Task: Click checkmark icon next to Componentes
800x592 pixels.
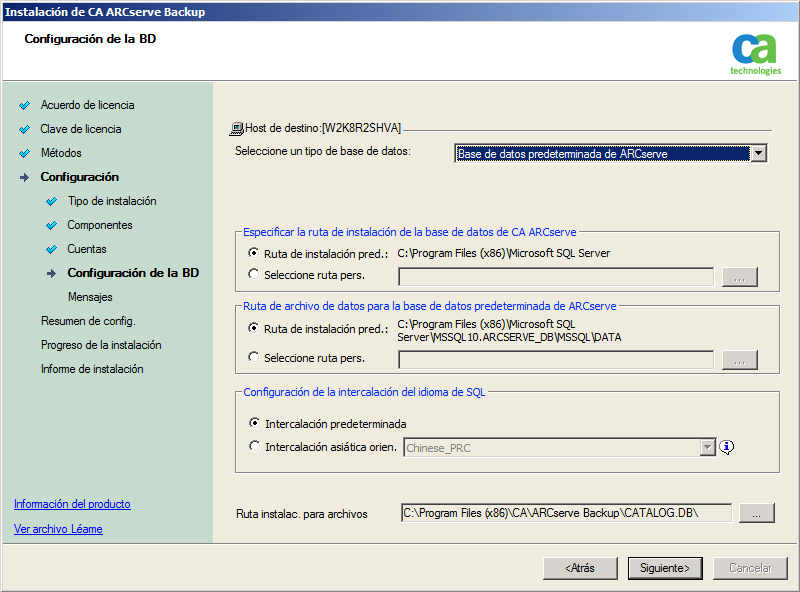Action: (52, 226)
